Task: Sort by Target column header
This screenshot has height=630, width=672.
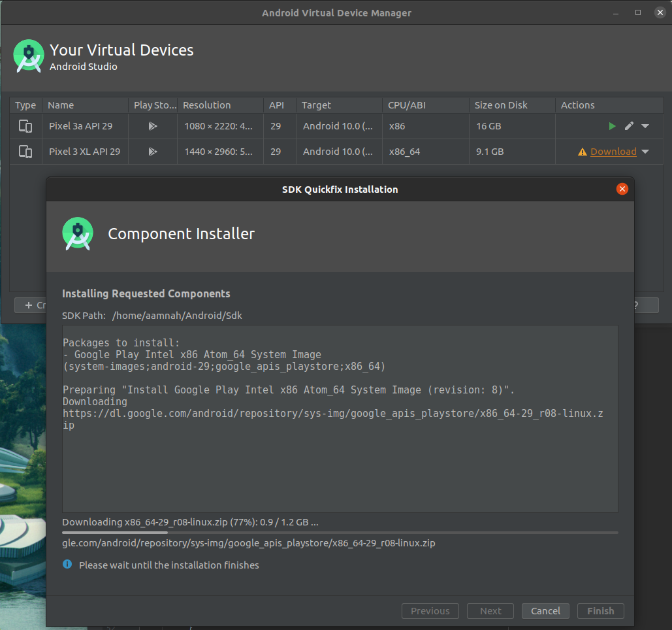Action: pos(339,105)
